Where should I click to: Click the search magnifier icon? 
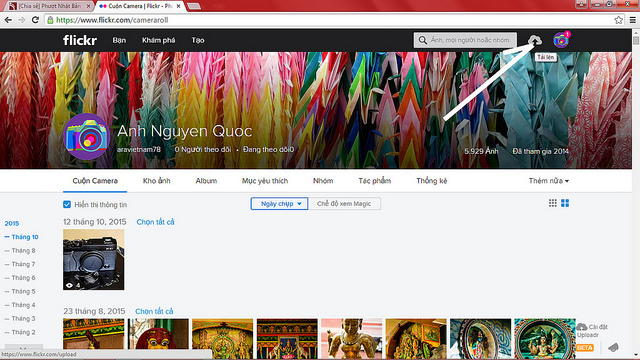pyautogui.click(x=422, y=40)
